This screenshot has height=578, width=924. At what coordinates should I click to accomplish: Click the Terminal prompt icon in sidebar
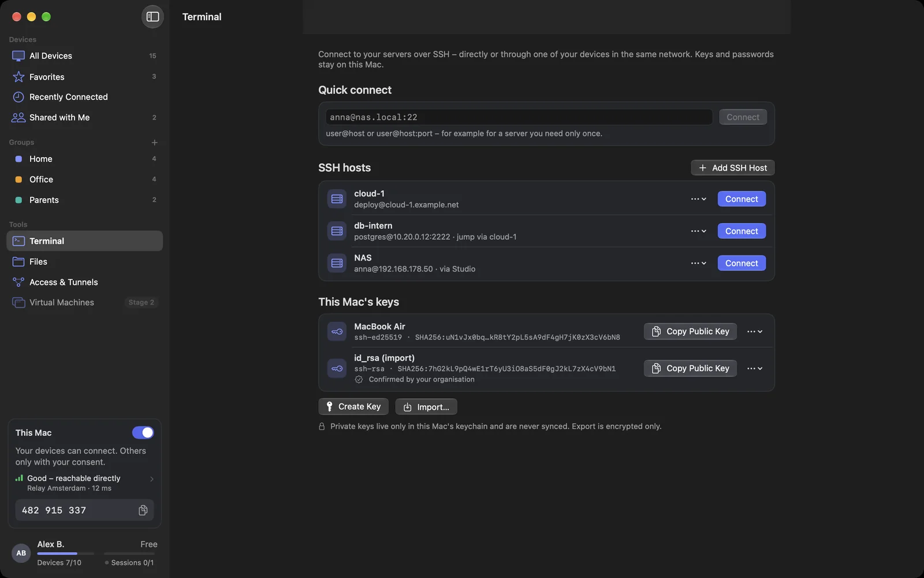18,241
